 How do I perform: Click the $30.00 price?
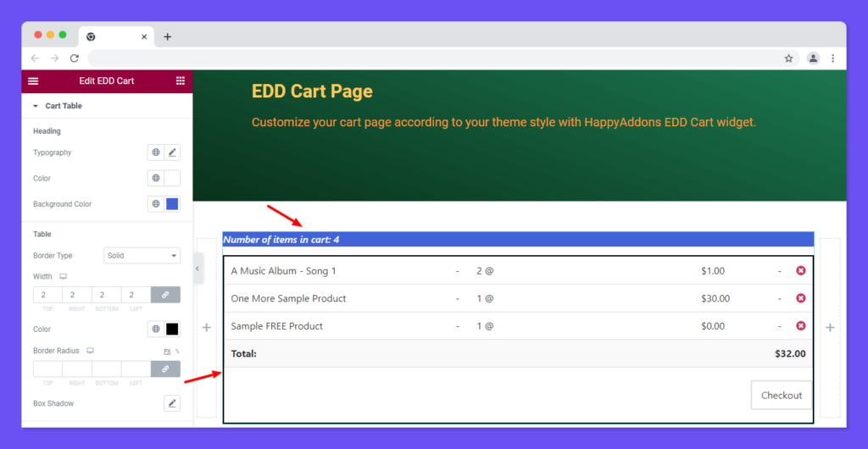pyautogui.click(x=715, y=298)
